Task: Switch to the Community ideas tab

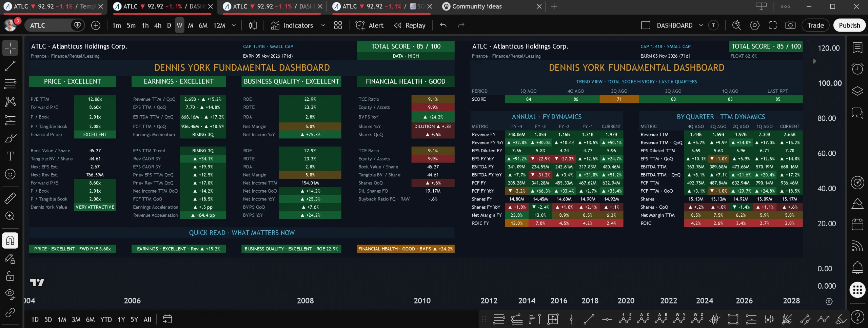Action: click(x=477, y=6)
